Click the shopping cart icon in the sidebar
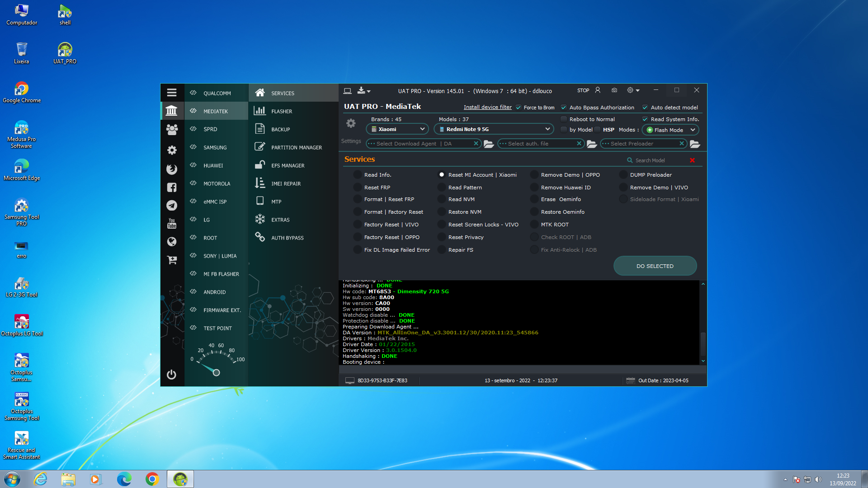Image resolution: width=868 pixels, height=488 pixels. coord(171,260)
